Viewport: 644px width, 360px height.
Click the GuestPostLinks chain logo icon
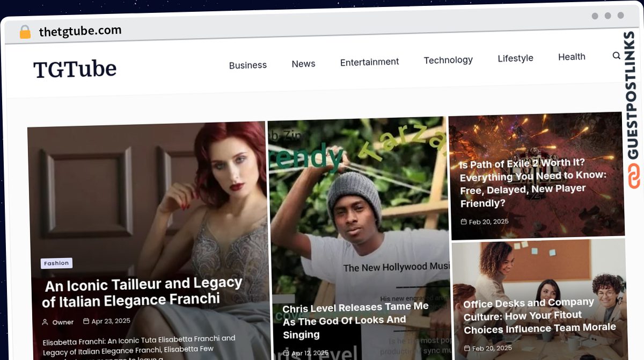634,176
